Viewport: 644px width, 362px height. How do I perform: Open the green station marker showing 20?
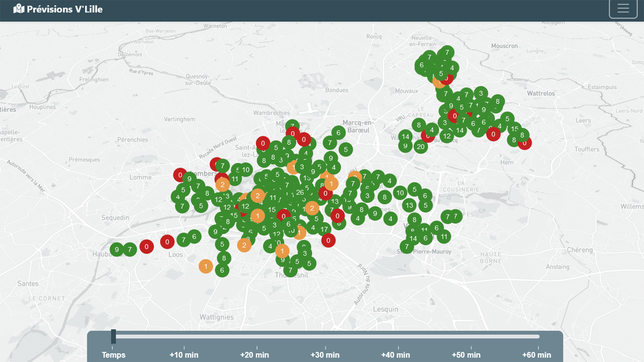420,147
